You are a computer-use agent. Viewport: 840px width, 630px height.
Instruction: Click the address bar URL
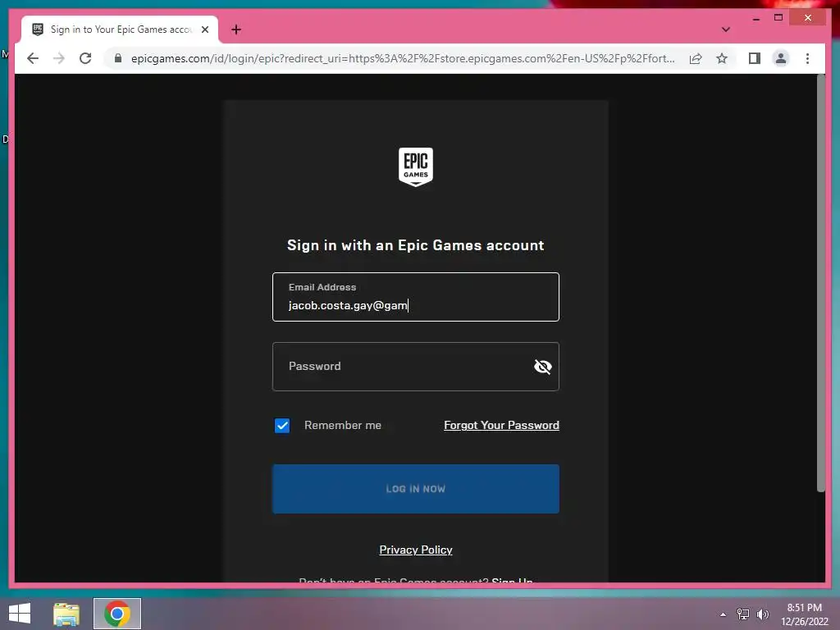pyautogui.click(x=403, y=58)
